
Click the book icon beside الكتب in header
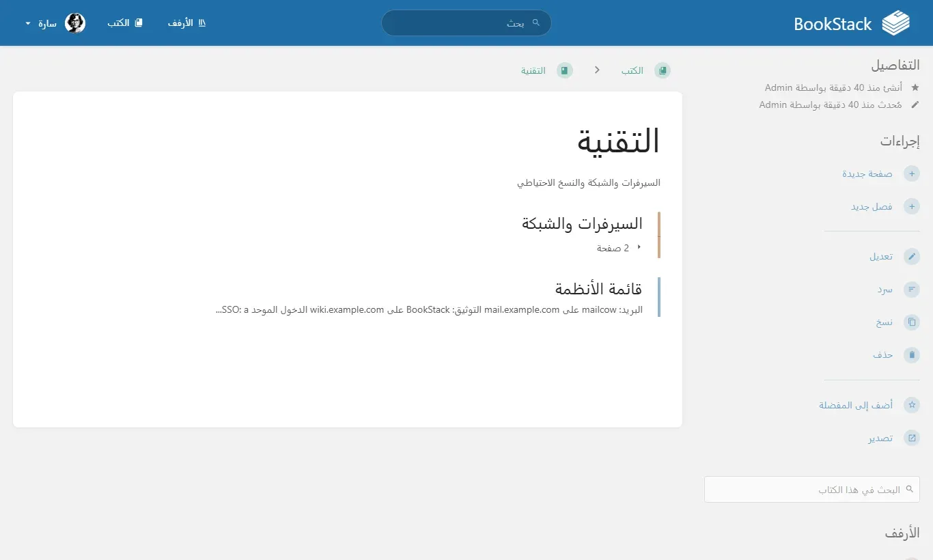(x=139, y=23)
